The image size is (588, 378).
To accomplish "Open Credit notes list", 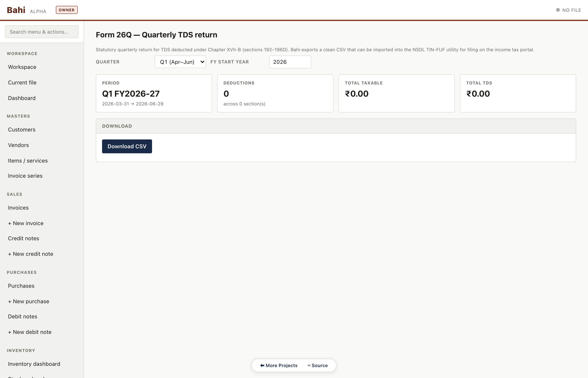I will 23,238.
